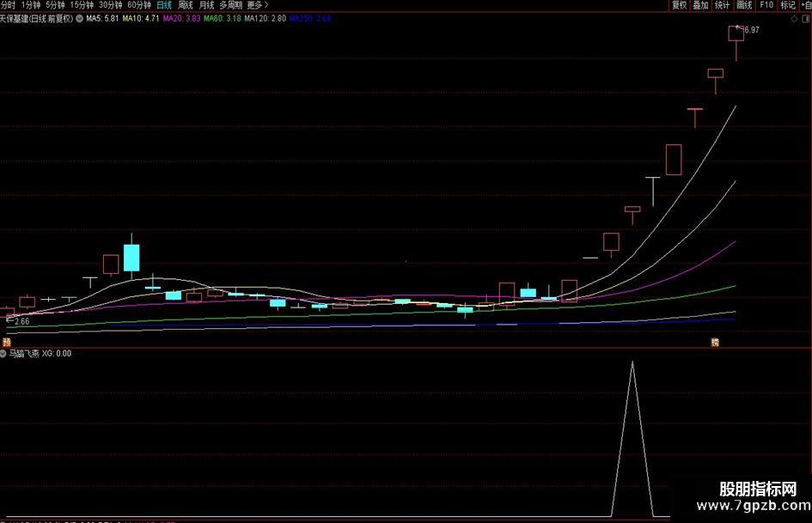Open the 画线 drawing tools
The image size is (812, 523).
744,5
